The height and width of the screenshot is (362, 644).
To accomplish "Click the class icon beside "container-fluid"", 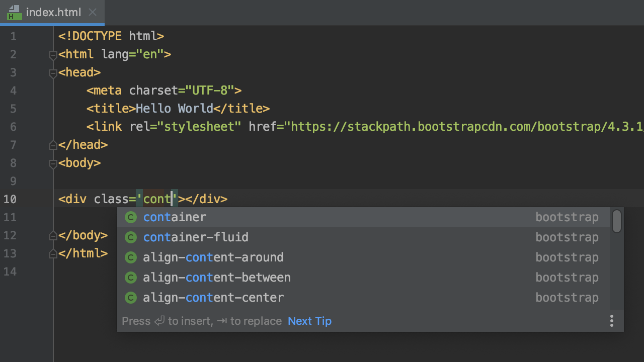I will (131, 237).
